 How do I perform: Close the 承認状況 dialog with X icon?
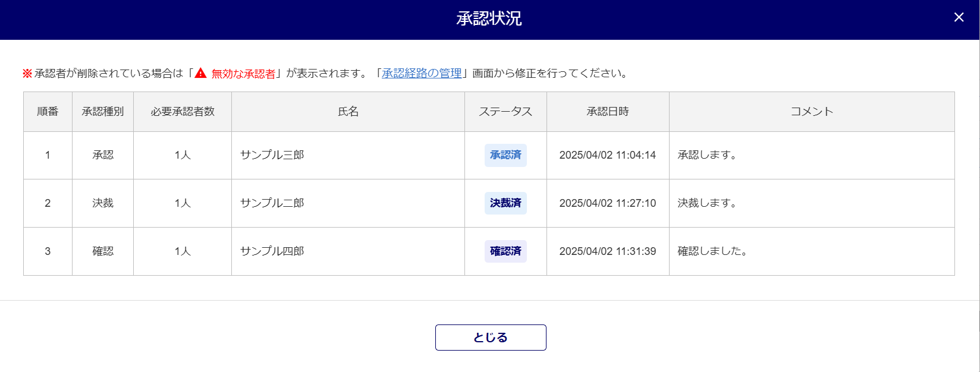click(x=959, y=18)
